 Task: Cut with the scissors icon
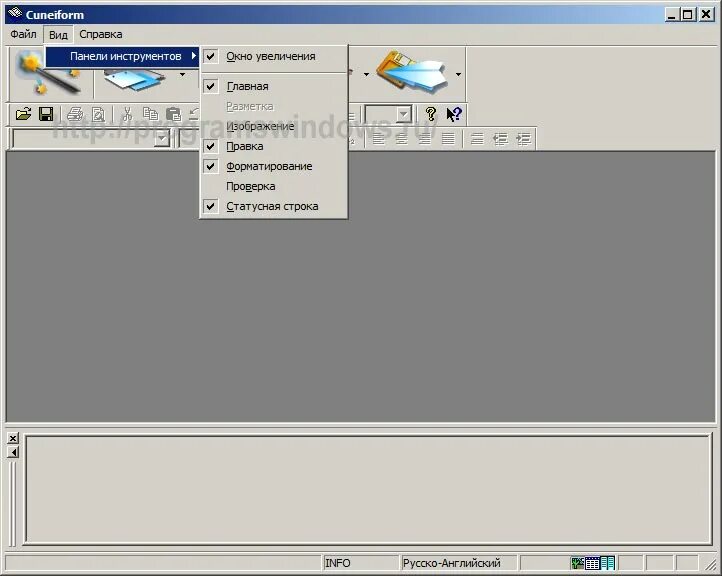(x=128, y=114)
